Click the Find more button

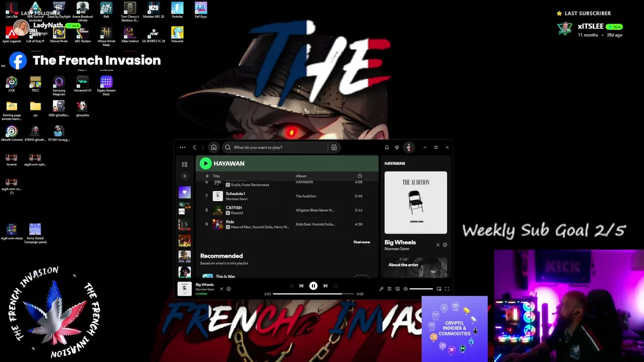(362, 242)
